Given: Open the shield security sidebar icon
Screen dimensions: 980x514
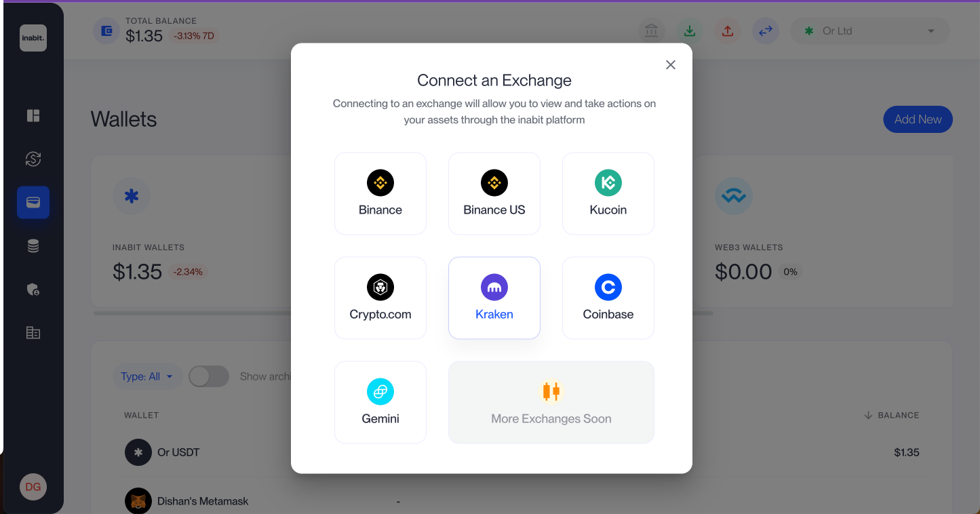Looking at the screenshot, I should pyautogui.click(x=33, y=290).
